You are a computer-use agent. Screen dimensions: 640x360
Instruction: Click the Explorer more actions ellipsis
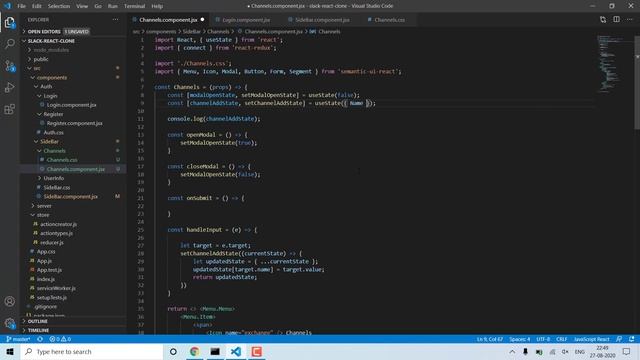[116, 20]
